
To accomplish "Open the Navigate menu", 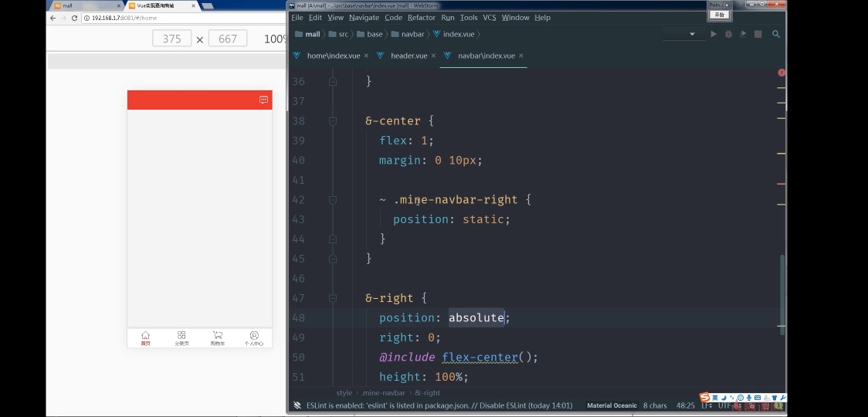I will pyautogui.click(x=364, y=18).
